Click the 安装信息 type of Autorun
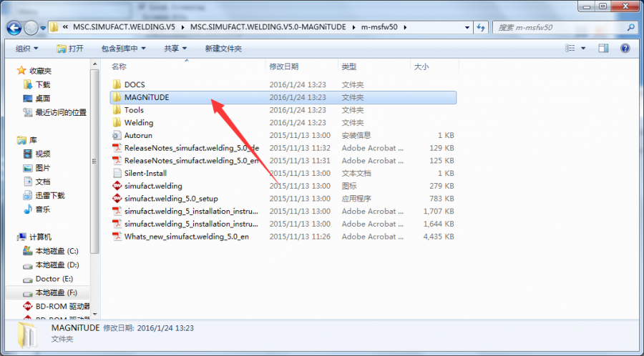644x356 pixels. [x=356, y=135]
